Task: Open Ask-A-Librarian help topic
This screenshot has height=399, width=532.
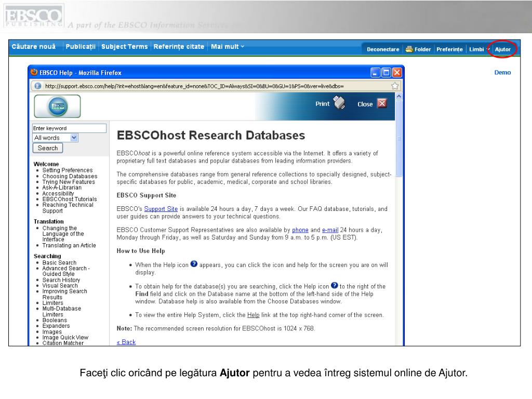Action: 62,188
